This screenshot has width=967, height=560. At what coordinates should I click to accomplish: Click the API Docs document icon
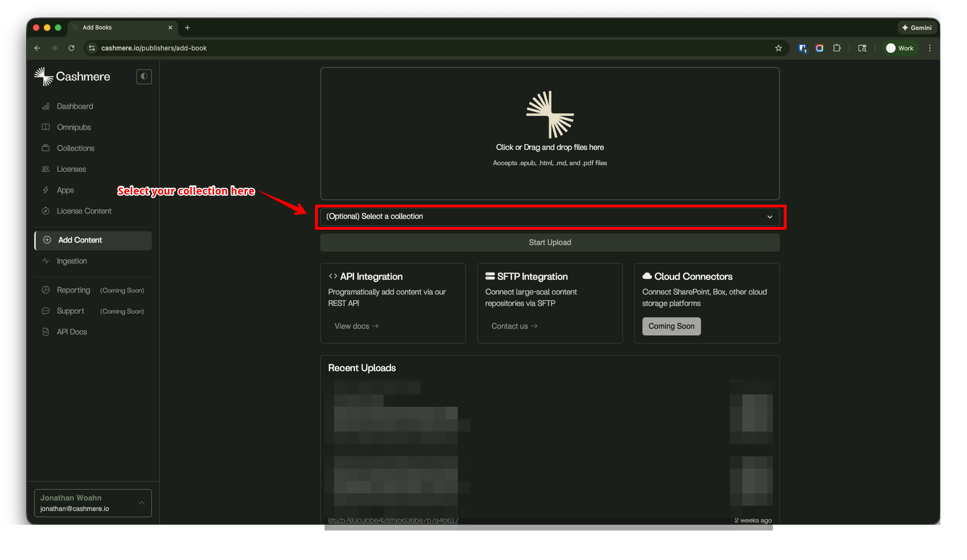[x=46, y=332]
